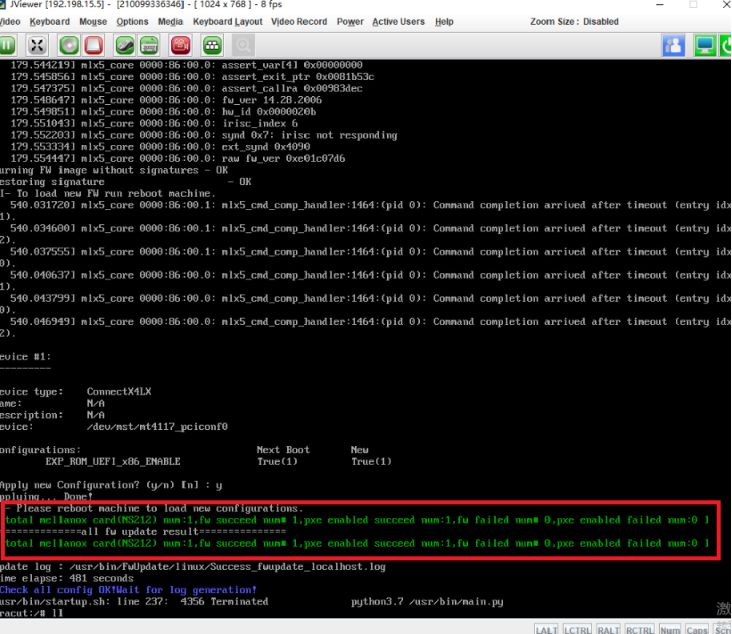Open CD/DVD media redirection
This screenshot has width=732, height=634.
(x=69, y=45)
